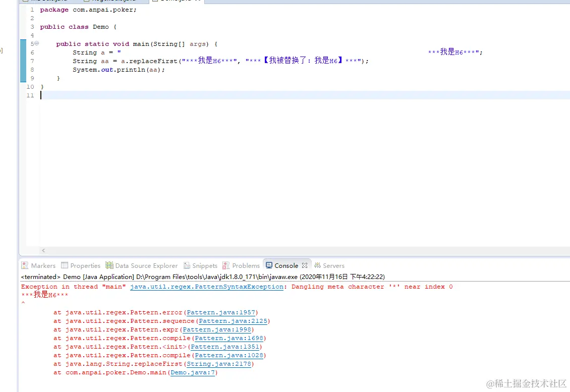Click the package declaration line

pyautogui.click(x=88, y=10)
